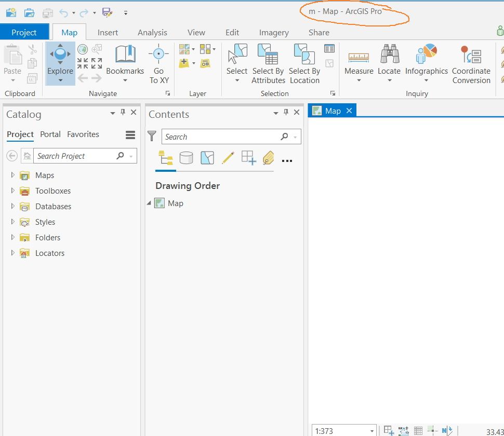Activate the Explore navigation tool
The width and height of the screenshot is (504, 436).
(x=60, y=63)
